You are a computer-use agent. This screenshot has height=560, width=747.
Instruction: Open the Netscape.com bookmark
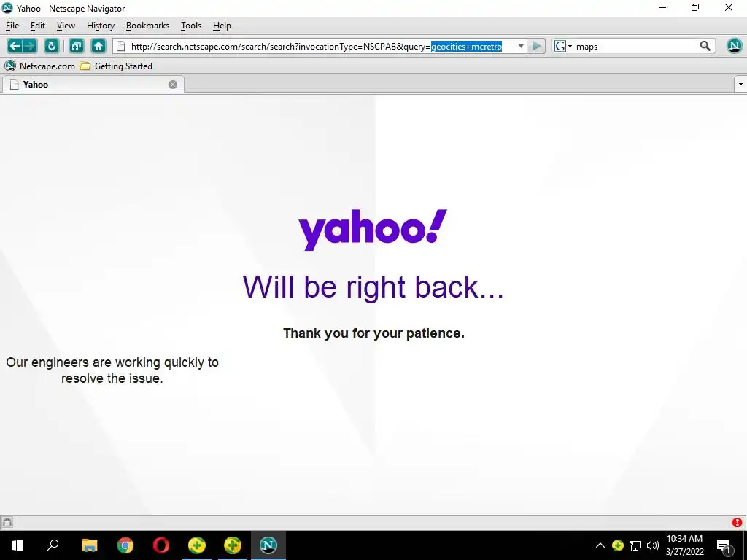pos(39,66)
